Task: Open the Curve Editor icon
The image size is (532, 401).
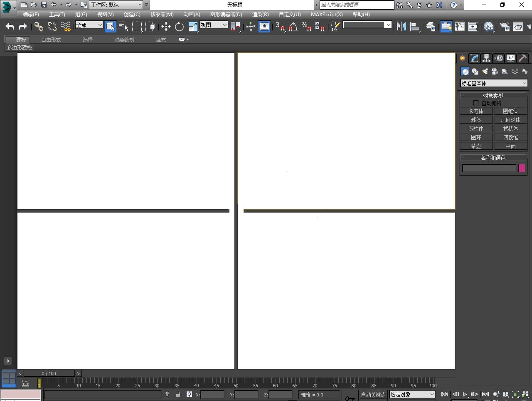Action: click(460, 27)
